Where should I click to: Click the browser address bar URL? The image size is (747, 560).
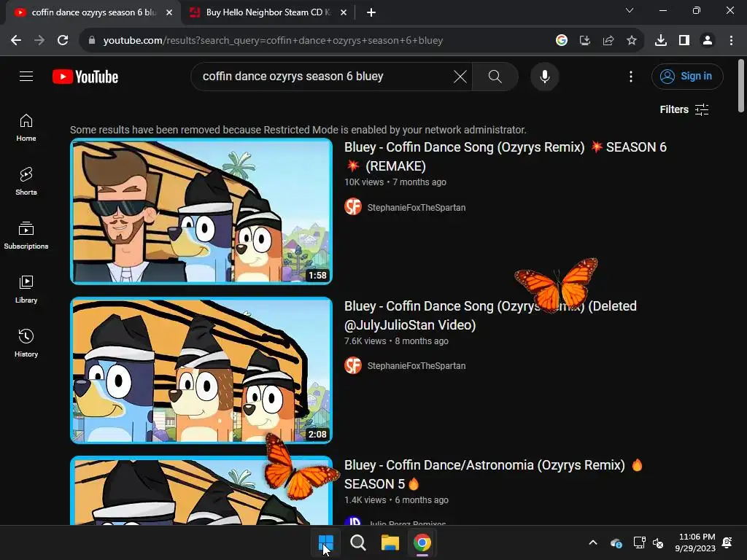pyautogui.click(x=273, y=41)
